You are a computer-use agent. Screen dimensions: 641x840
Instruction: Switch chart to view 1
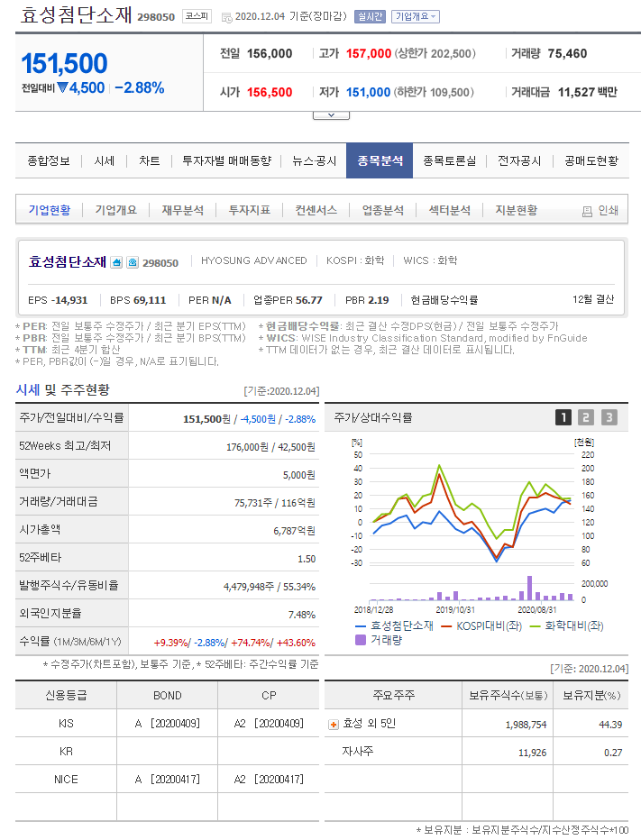click(563, 417)
